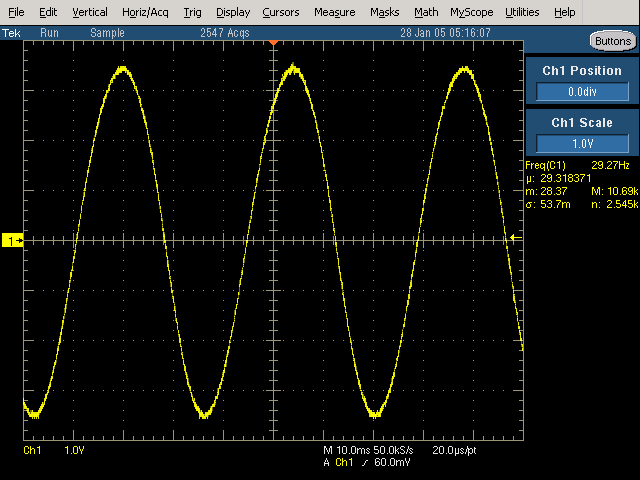The height and width of the screenshot is (480, 640).
Task: Open the Measure menu
Action: [334, 12]
